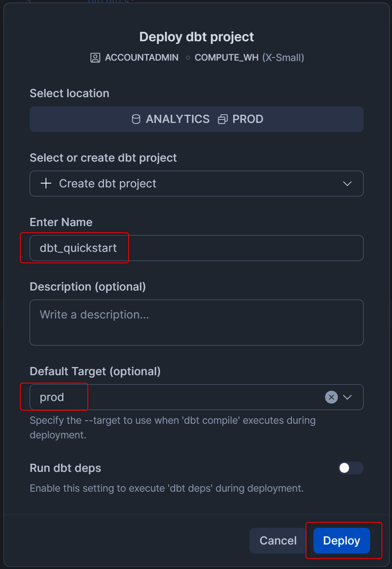
Task: Click the ACCOUNTADMIN role name
Action: pos(142,58)
